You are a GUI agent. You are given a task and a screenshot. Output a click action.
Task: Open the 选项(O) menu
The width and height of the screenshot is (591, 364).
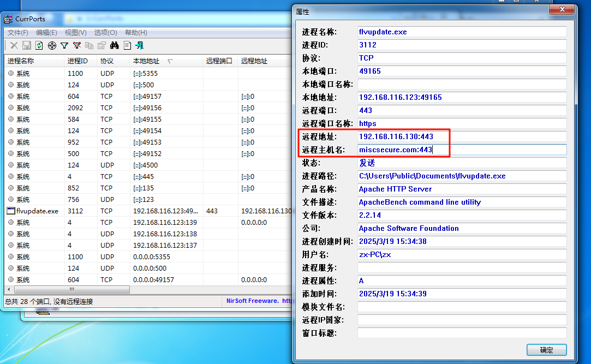[105, 33]
